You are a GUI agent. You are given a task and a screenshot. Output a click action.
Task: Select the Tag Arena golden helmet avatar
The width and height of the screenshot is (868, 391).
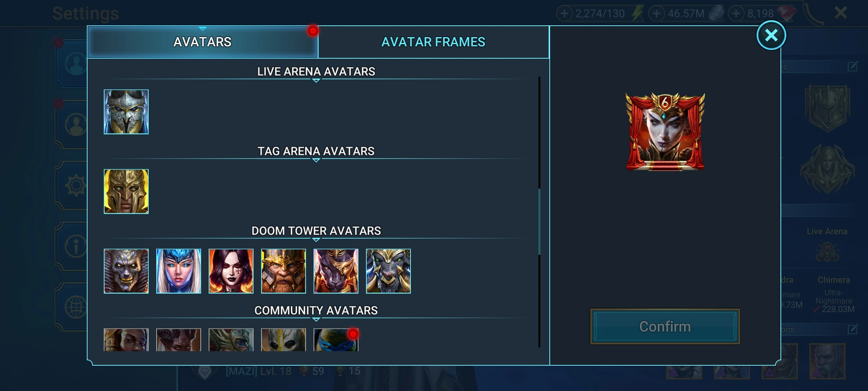tap(126, 192)
